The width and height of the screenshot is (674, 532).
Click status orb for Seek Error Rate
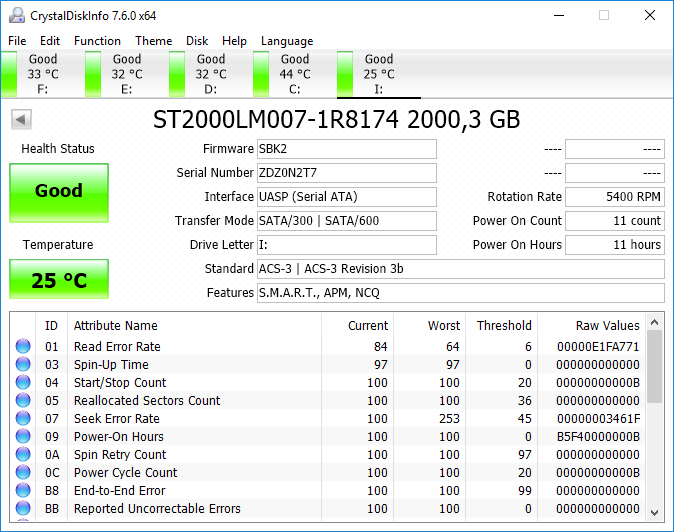(23, 418)
